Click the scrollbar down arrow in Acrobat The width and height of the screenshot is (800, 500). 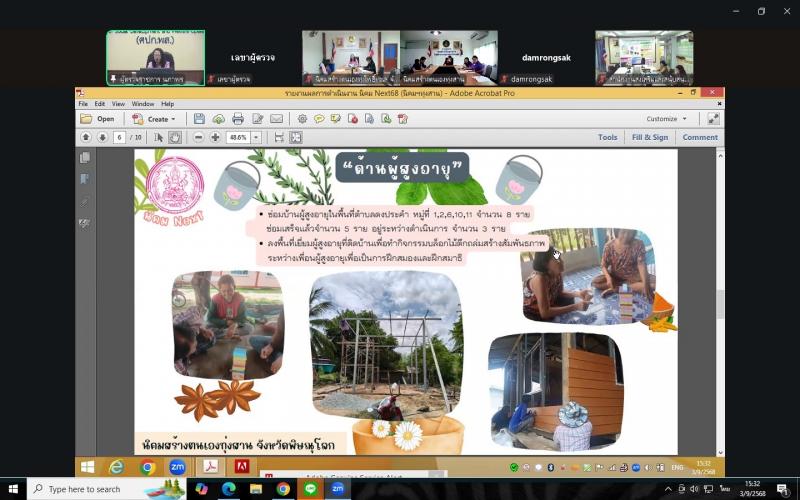(x=720, y=452)
